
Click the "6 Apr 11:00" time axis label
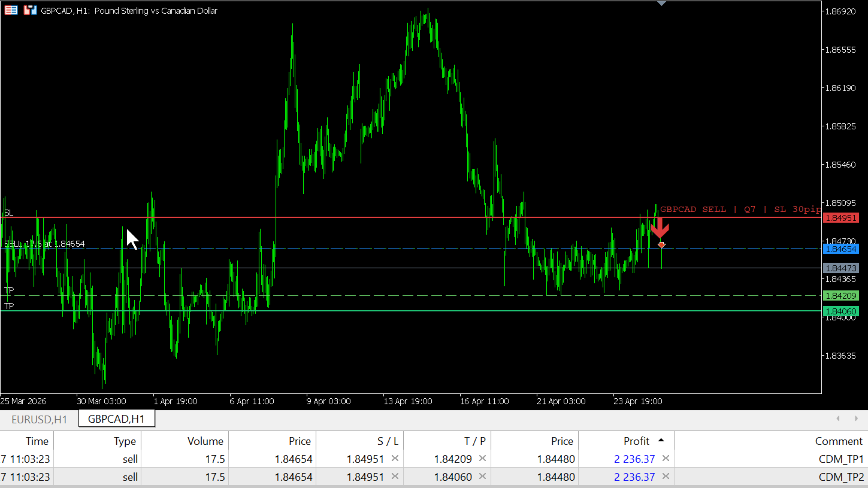click(252, 401)
